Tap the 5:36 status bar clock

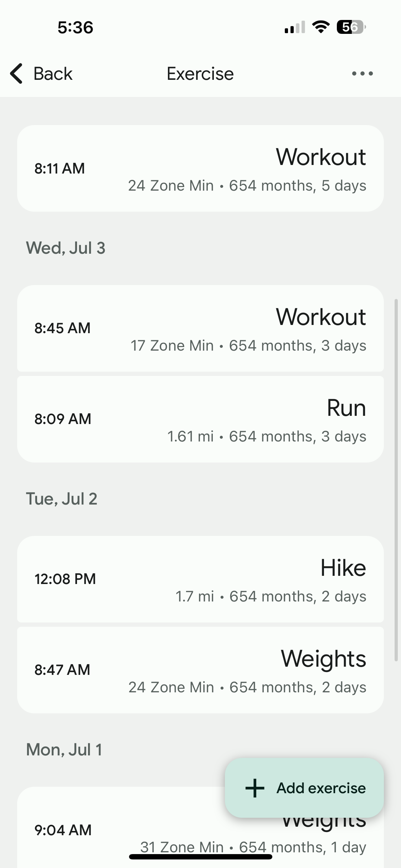click(76, 27)
